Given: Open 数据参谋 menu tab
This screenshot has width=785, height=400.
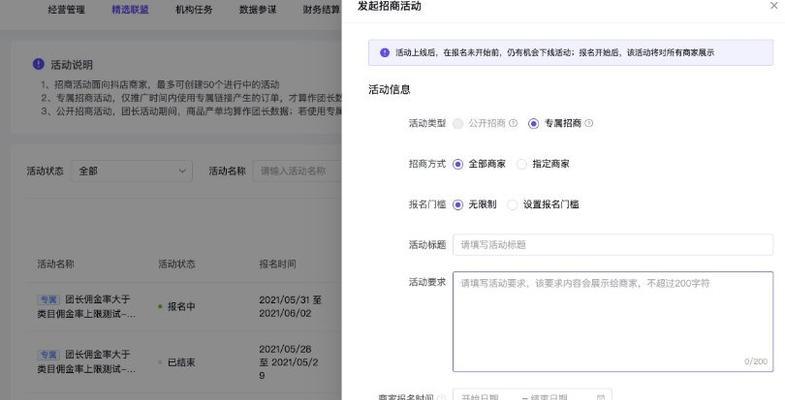Looking at the screenshot, I should [x=257, y=10].
